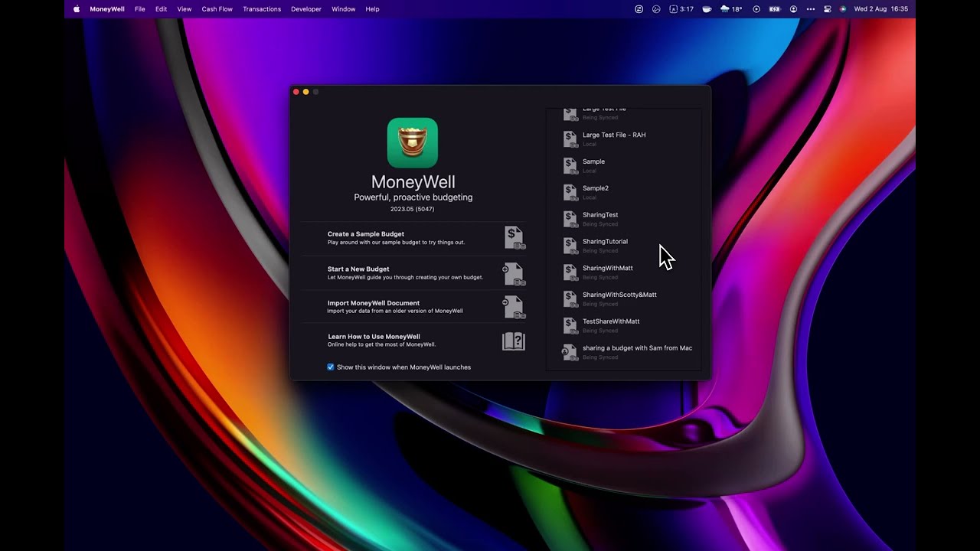The image size is (980, 551).
Task: Click the version text 2023.05 (5047)
Action: [x=412, y=209]
